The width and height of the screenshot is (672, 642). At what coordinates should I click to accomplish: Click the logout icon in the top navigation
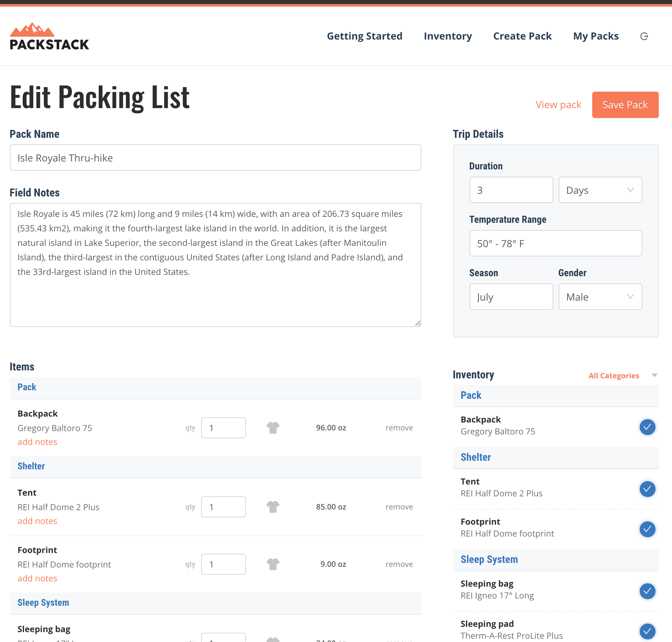pyautogui.click(x=645, y=36)
